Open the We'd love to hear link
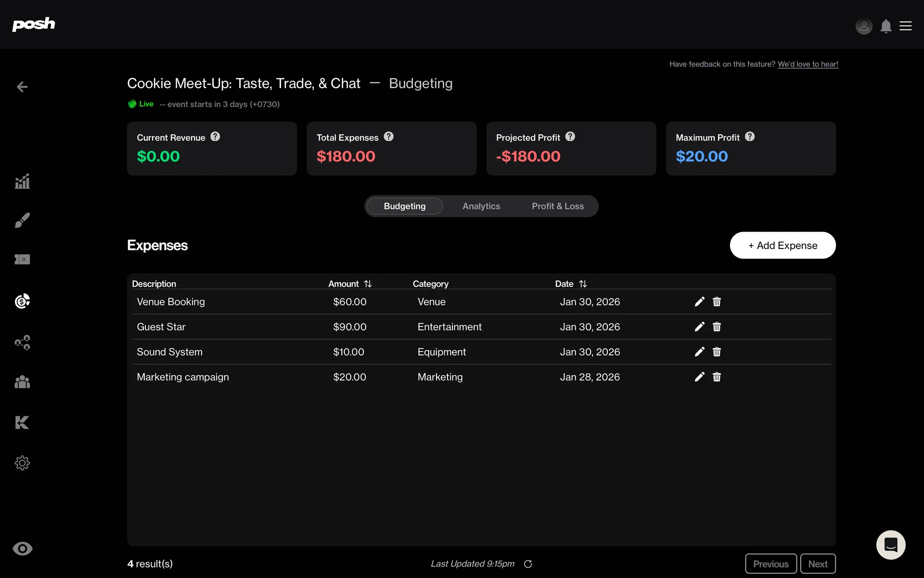This screenshot has height=578, width=924. click(x=808, y=64)
